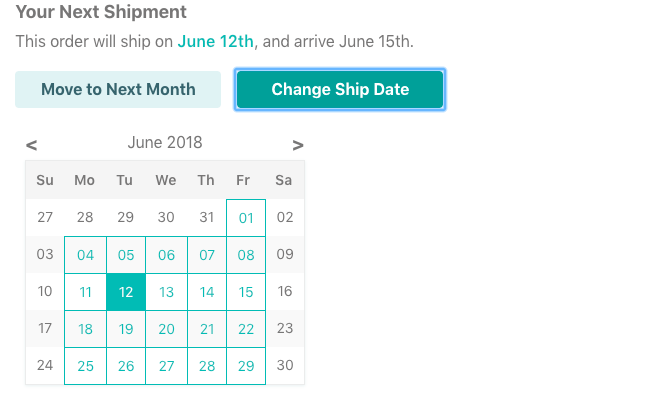Click Change Ship Date button
The width and height of the screenshot is (672, 393).
[340, 90]
